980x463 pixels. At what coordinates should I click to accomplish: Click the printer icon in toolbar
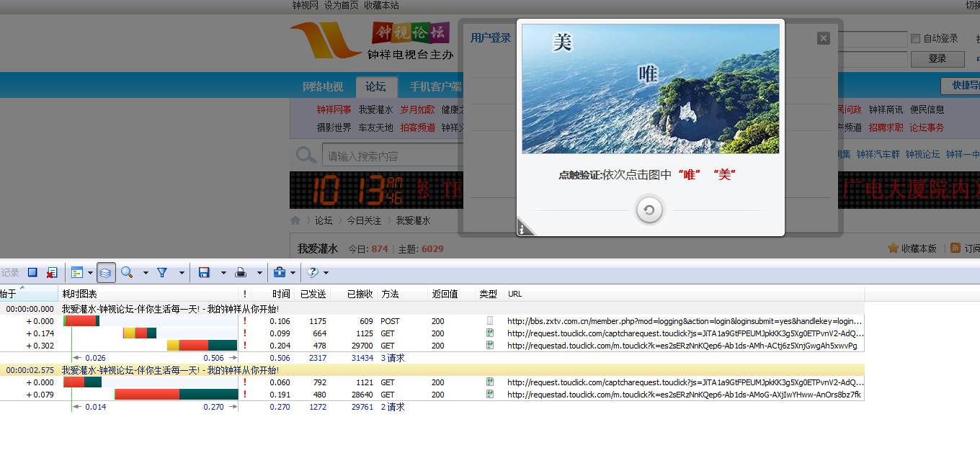click(x=241, y=273)
